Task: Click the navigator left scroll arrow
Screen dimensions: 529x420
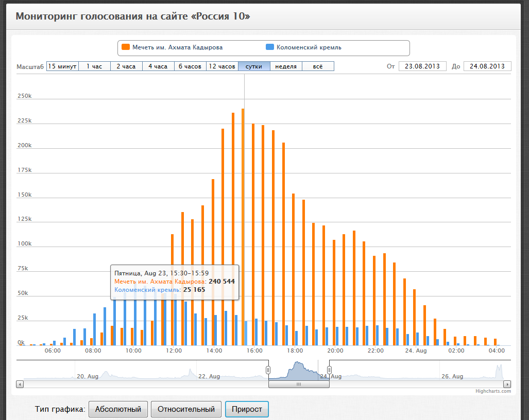Action: pyautogui.click(x=20, y=384)
